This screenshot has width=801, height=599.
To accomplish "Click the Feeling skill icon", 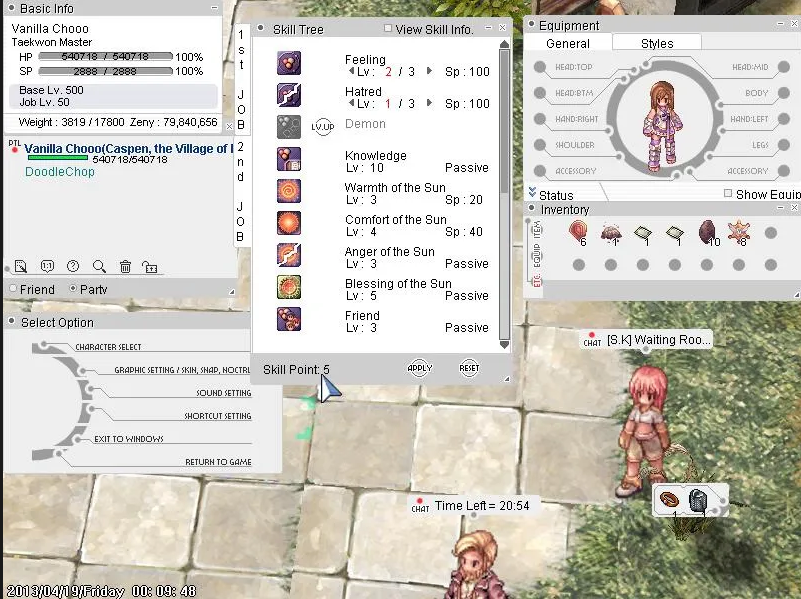I will coord(288,63).
